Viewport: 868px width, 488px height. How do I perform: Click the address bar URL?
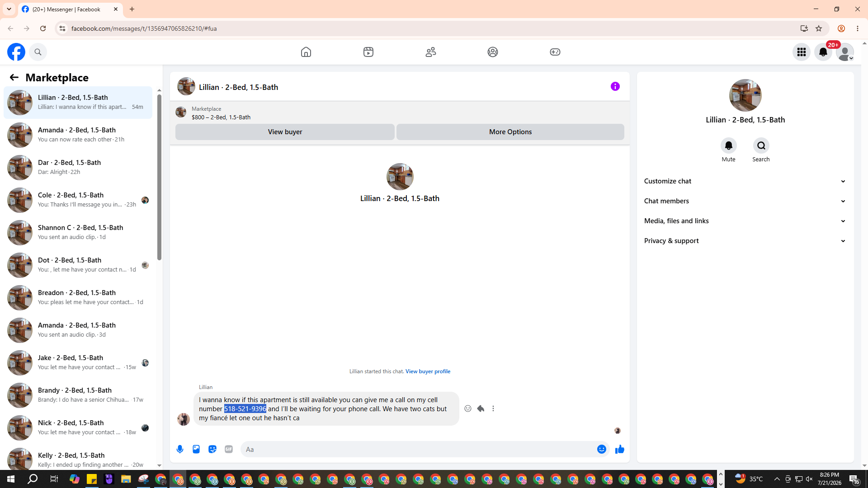tap(144, 28)
